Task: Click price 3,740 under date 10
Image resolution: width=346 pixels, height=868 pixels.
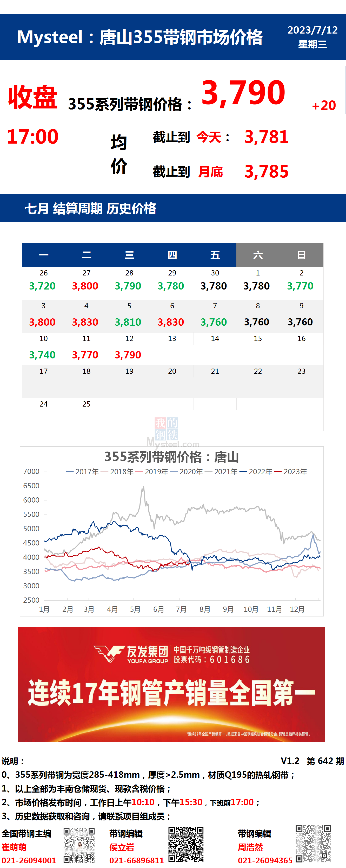Action: click(42, 355)
